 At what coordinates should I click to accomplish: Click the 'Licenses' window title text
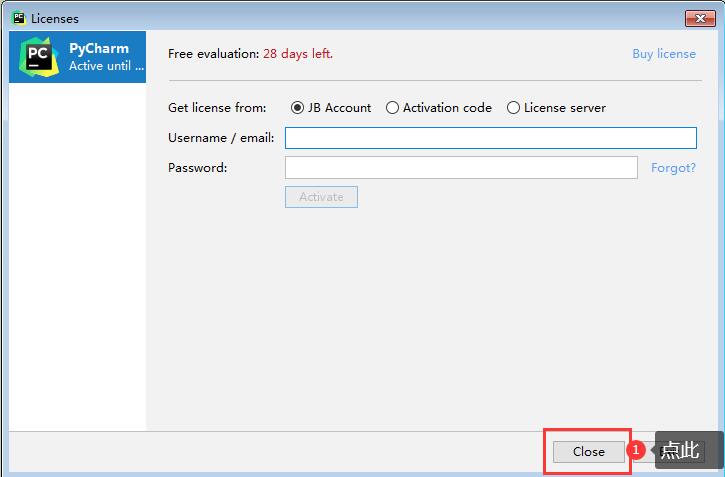(55, 18)
